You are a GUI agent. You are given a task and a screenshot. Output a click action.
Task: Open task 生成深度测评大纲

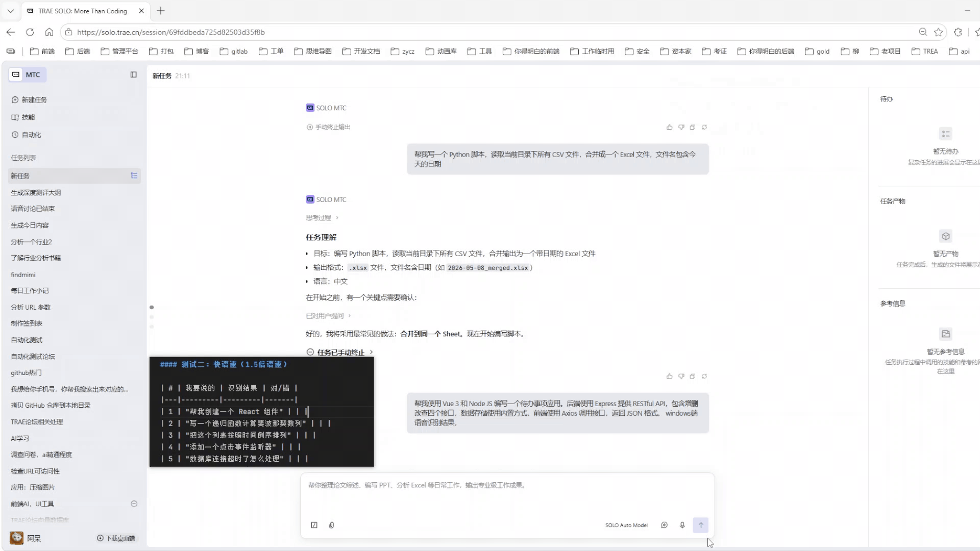[x=36, y=192]
